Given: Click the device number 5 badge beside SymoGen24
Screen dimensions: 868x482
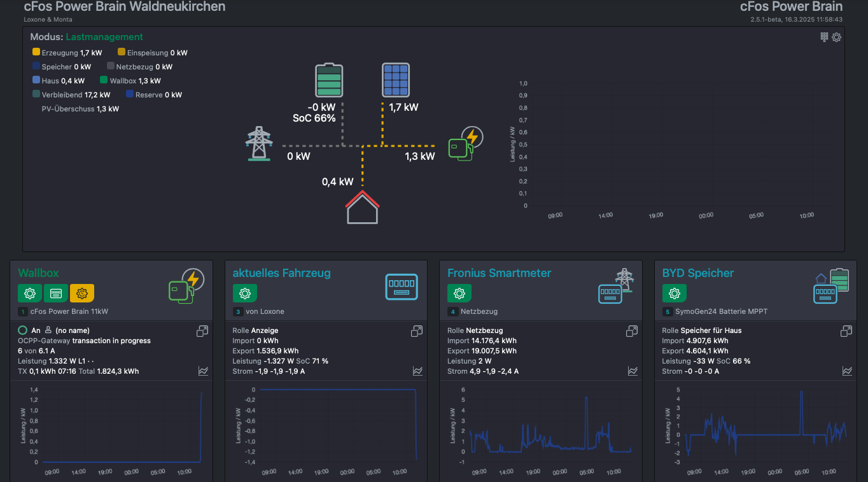Looking at the screenshot, I should [668, 312].
